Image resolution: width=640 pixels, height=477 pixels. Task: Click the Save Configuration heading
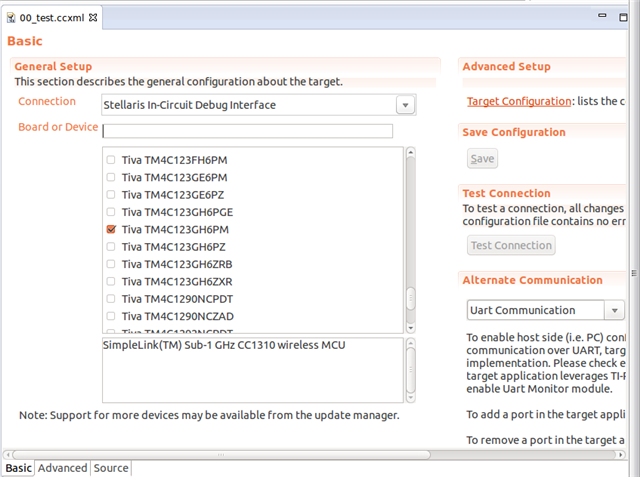(x=514, y=132)
